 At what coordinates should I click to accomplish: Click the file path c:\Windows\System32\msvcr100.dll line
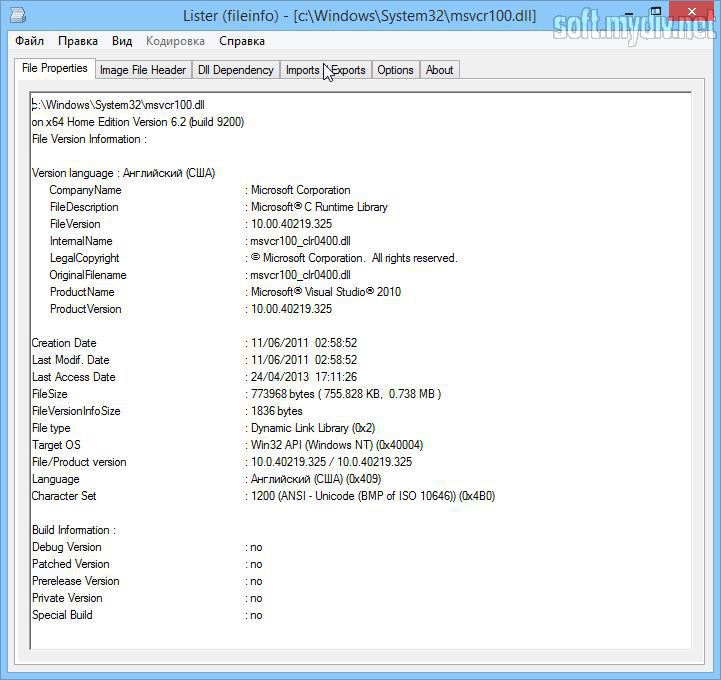(x=118, y=105)
